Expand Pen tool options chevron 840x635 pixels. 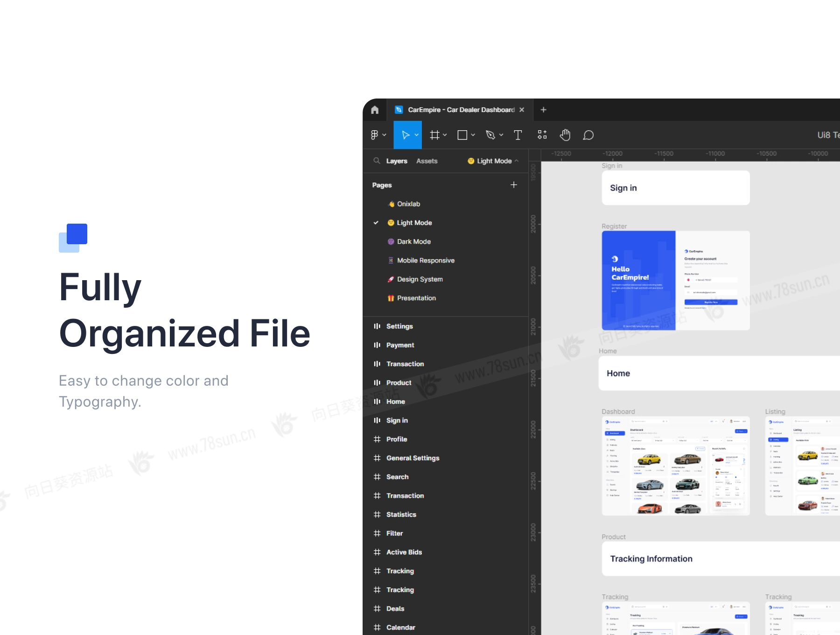coord(501,135)
